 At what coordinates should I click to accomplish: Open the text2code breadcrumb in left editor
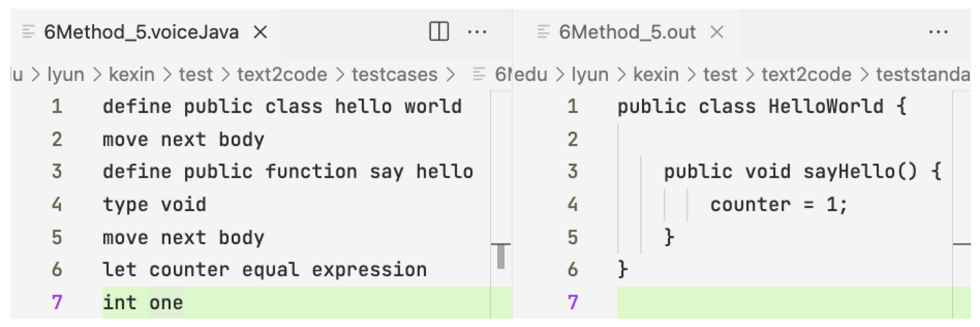point(282,75)
